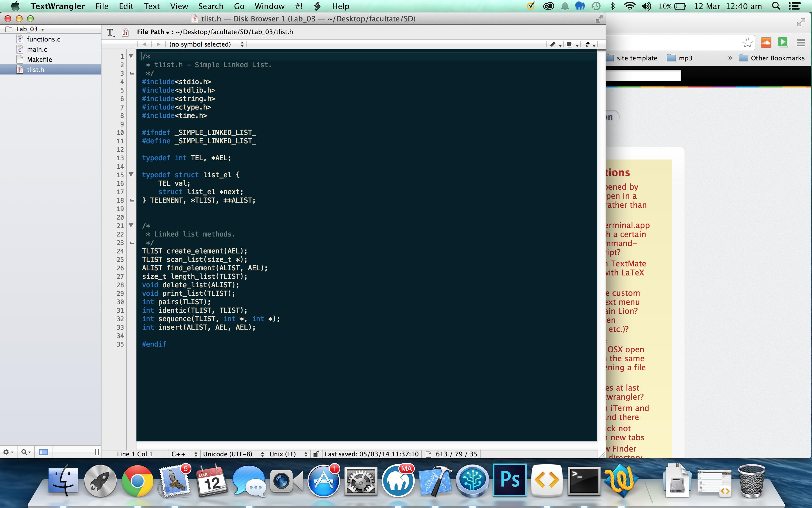Open Other Bookmarks folder in Chrome
The width and height of the screenshot is (812, 508).
pos(772,58)
